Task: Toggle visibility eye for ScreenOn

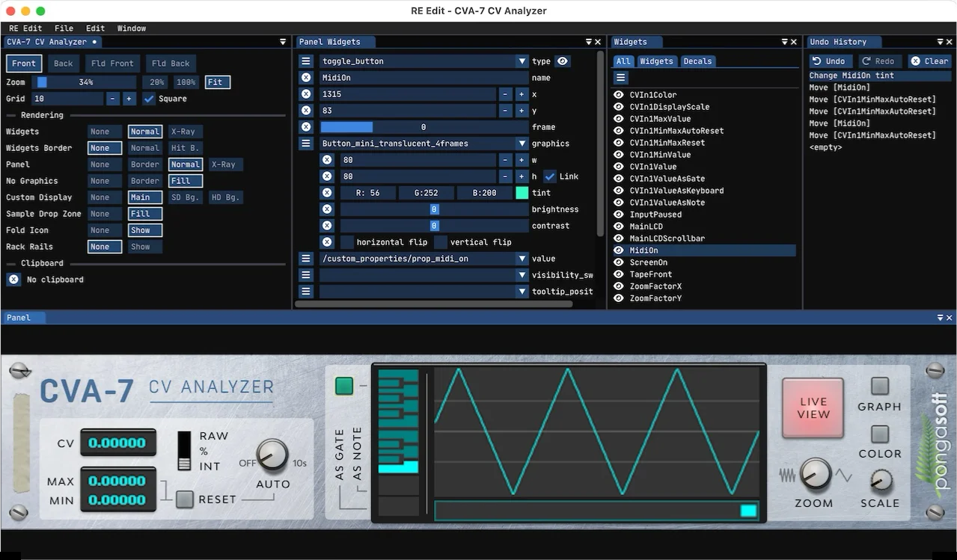Action: coord(619,262)
